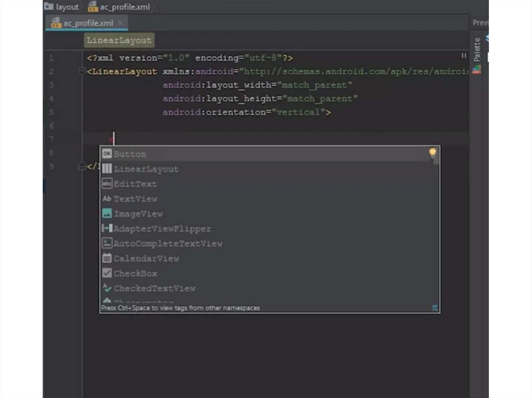Toggle the closing tag fold marker on line 9

click(82, 167)
